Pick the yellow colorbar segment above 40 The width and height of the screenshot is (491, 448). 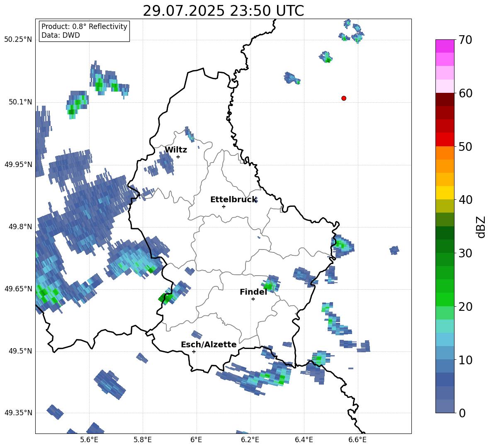point(445,193)
